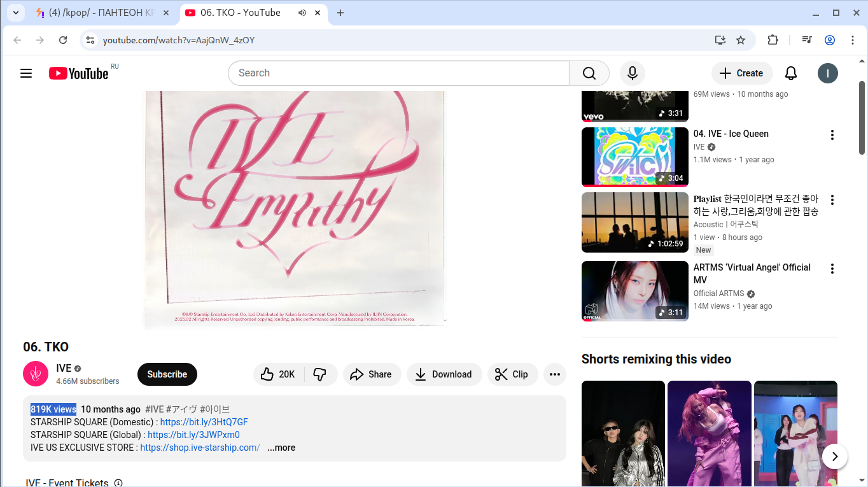Subscribe to the IVE channel
Screen dimensions: 868x487
(x=167, y=374)
